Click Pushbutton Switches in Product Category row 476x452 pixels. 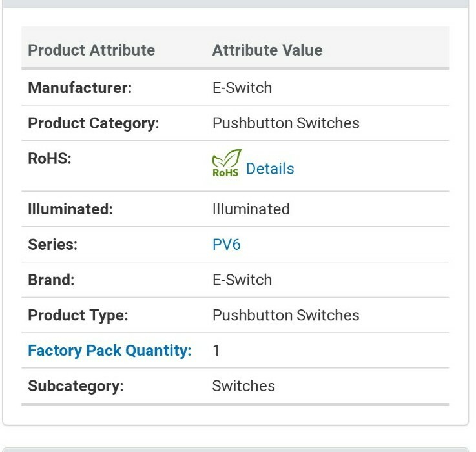point(285,123)
